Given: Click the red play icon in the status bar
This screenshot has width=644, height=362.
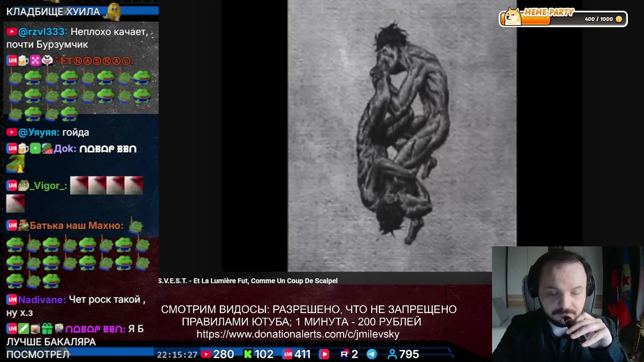Looking at the screenshot, I should [324, 354].
